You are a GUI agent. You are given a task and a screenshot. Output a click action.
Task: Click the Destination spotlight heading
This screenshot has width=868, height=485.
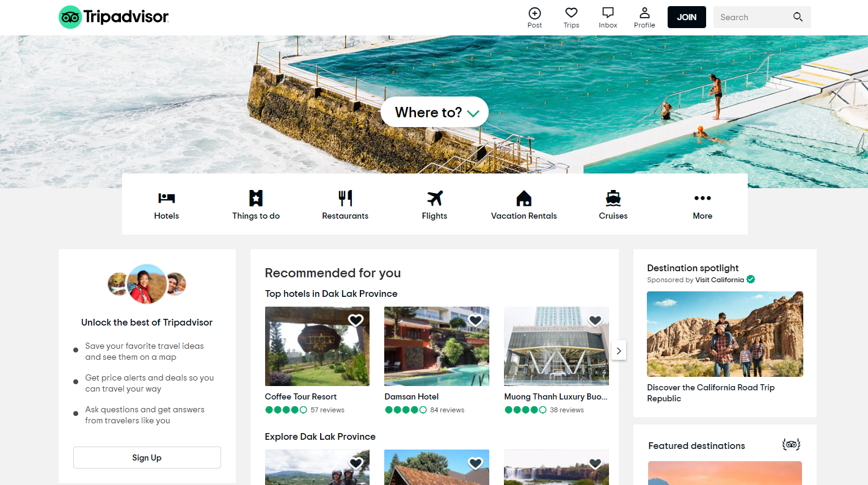point(693,268)
